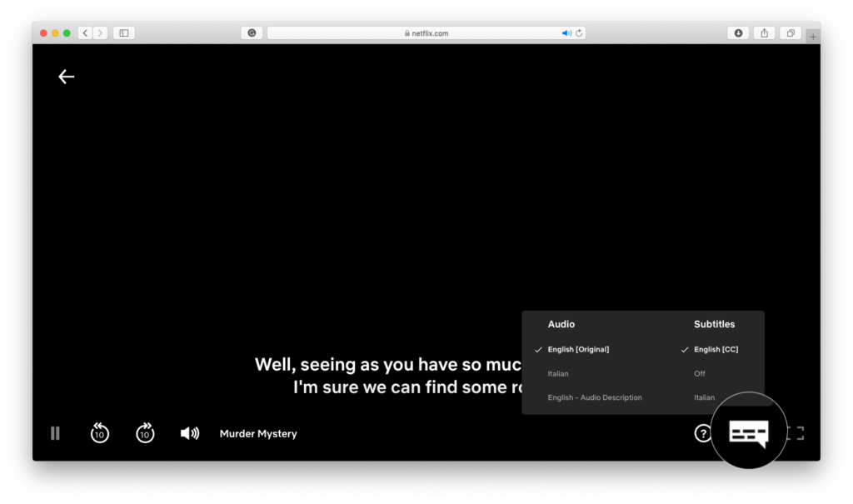Select English [CC] subtitles
The height and width of the screenshot is (504, 853).
[716, 349]
